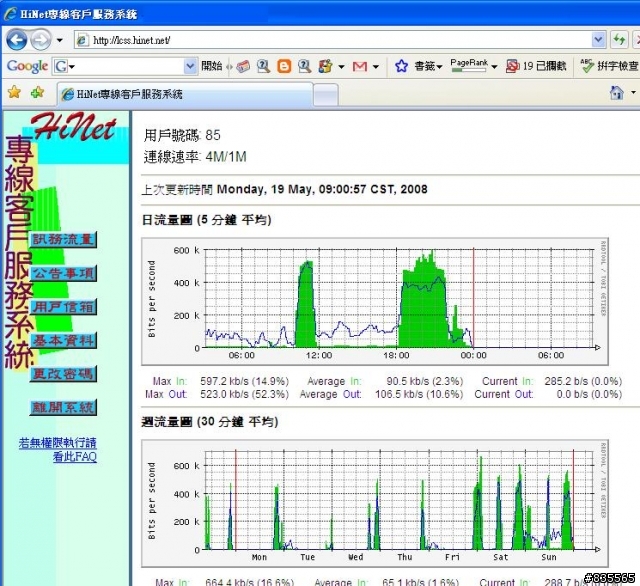
Task: Click the Home house icon
Action: [616, 93]
